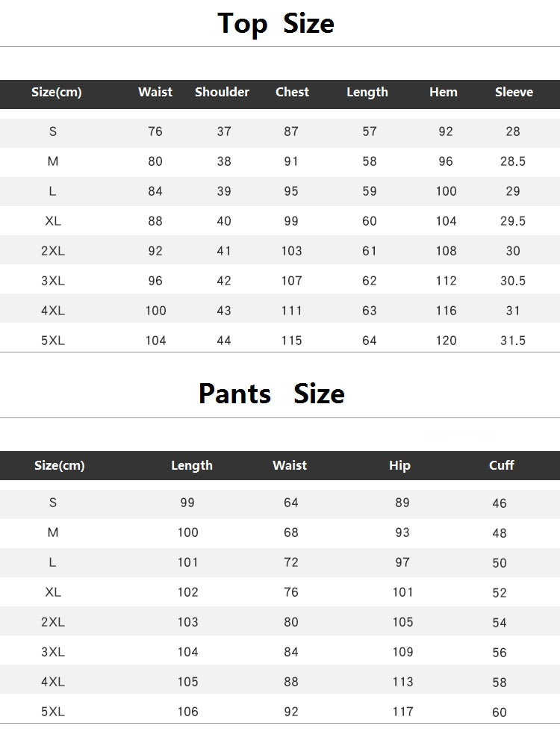The height and width of the screenshot is (755, 560).
Task: Select chest value 107
Action: [x=292, y=281]
